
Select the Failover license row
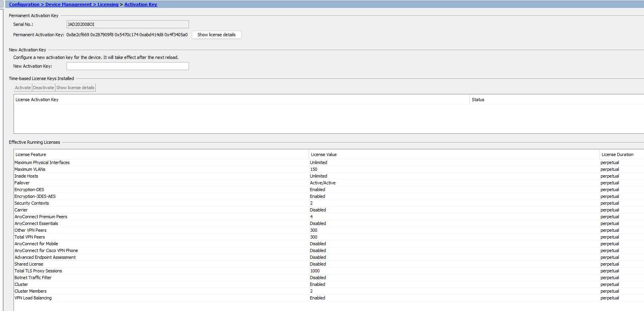point(329,183)
